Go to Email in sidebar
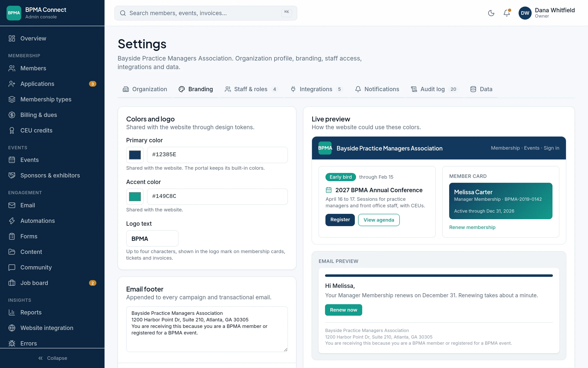The width and height of the screenshot is (588, 368). point(52,205)
